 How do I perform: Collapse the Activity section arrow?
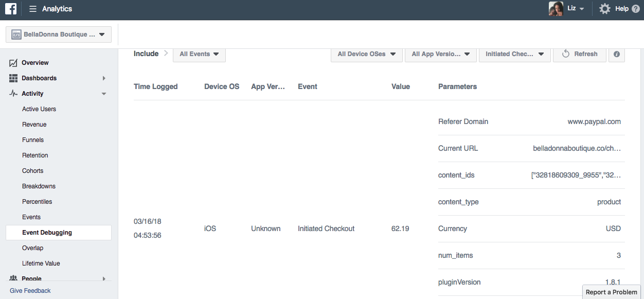click(x=104, y=94)
